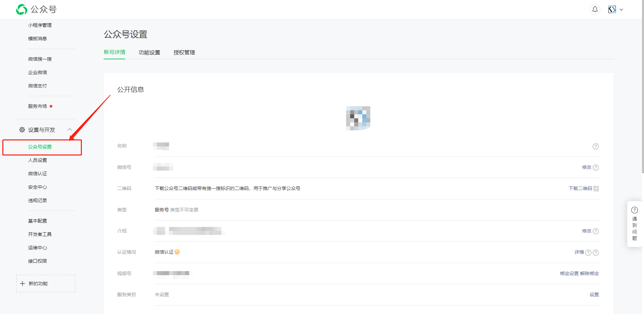Click 修改 in the 微信号 row
This screenshot has width=644, height=314.
[x=587, y=167]
